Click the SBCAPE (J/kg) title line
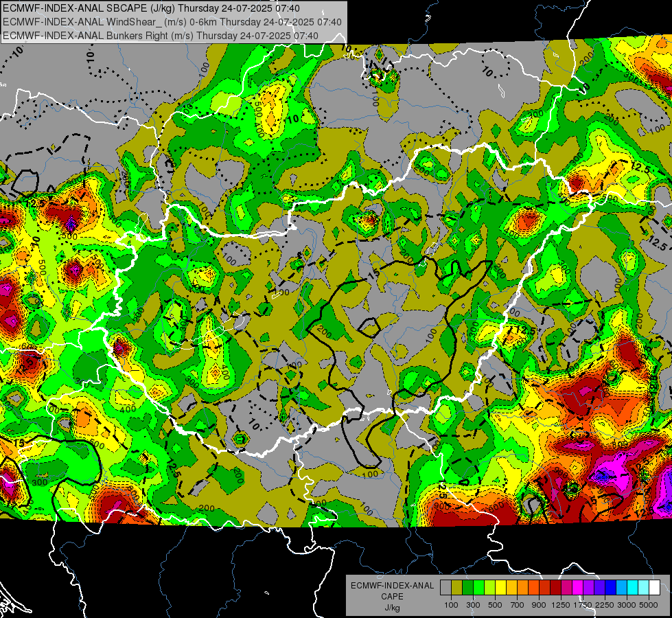The width and height of the screenshot is (672, 618). pos(151,8)
